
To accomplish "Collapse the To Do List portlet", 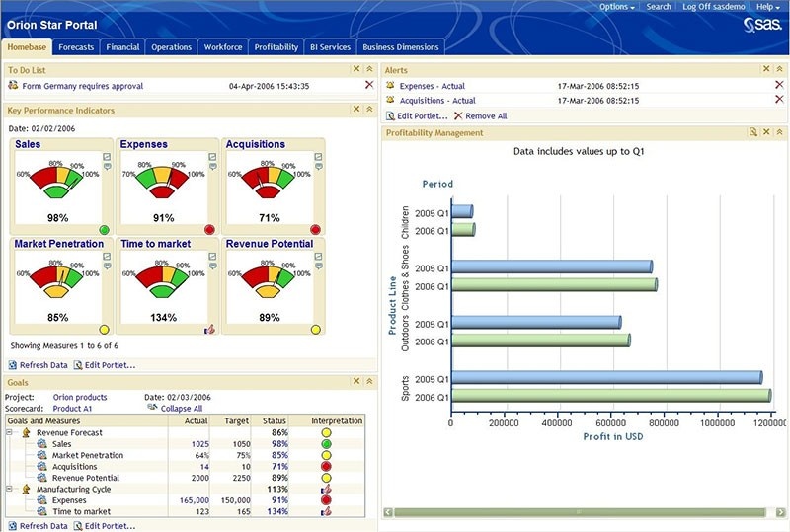I will [x=369, y=69].
